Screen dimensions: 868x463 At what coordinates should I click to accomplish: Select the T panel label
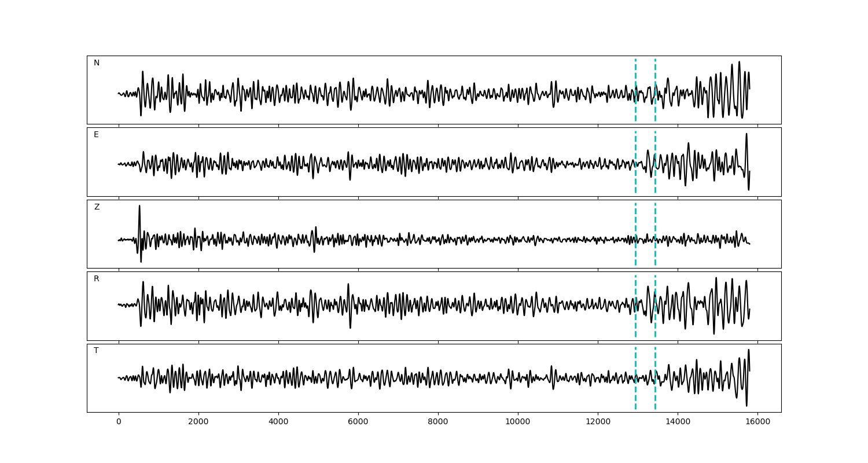tap(96, 351)
